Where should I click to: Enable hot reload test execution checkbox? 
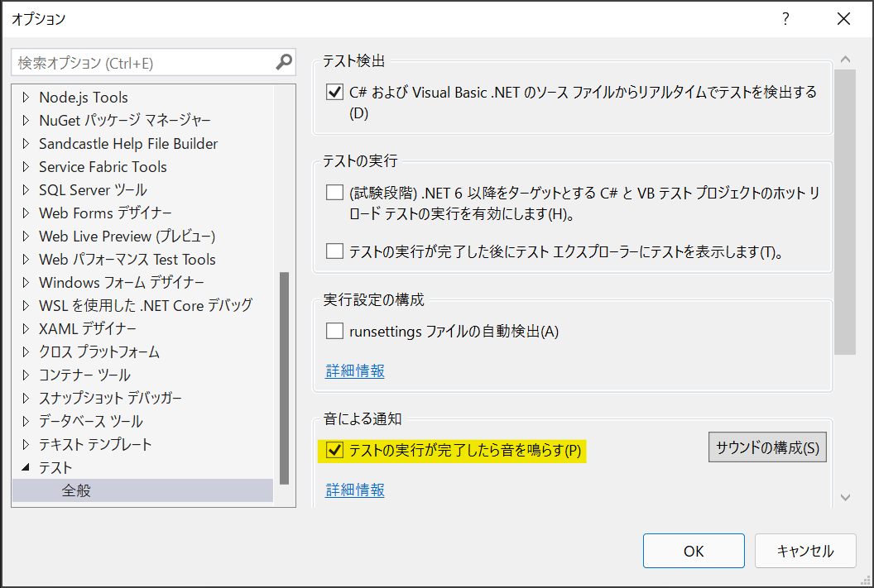(x=334, y=193)
